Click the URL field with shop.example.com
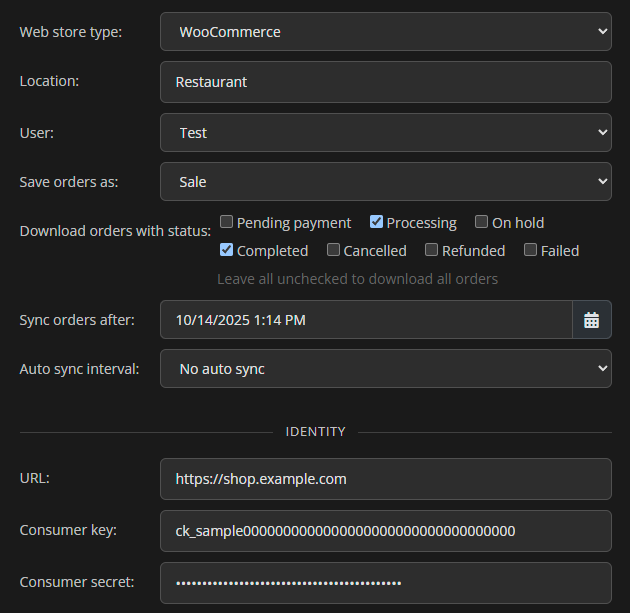The image size is (630, 613). coord(386,479)
